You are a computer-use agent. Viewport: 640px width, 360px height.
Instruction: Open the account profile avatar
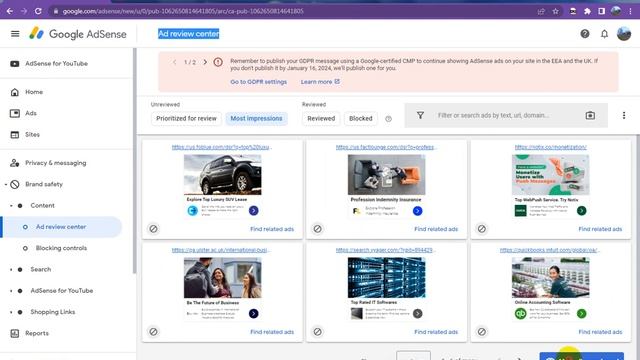(x=624, y=34)
